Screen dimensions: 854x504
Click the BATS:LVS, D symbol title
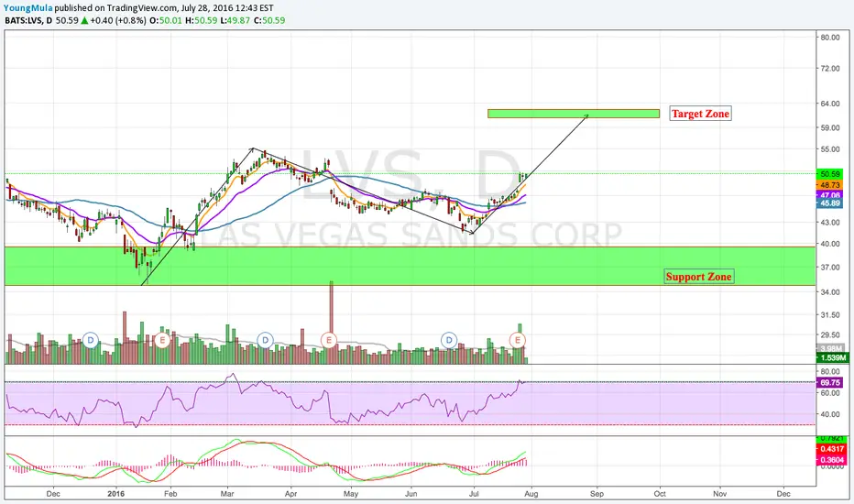point(28,21)
